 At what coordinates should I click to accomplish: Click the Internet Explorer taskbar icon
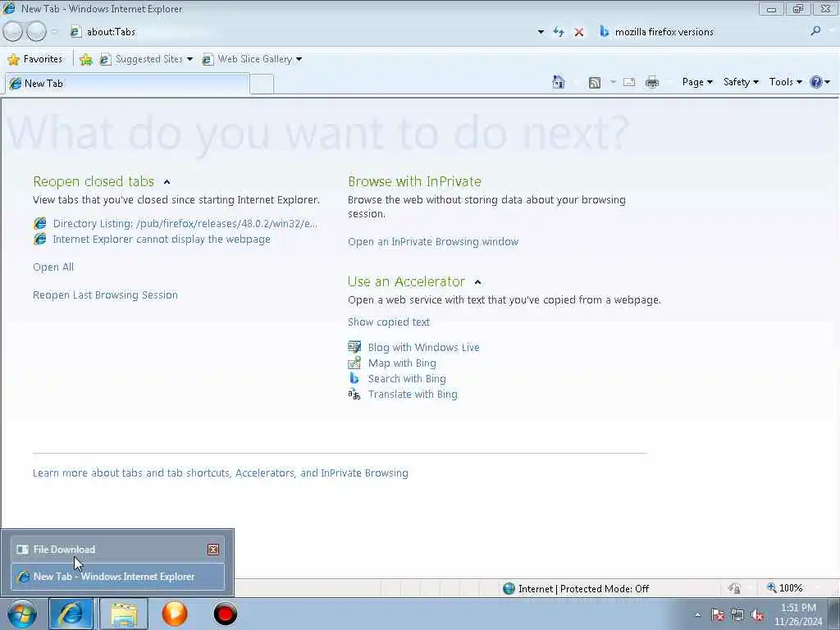click(x=71, y=614)
